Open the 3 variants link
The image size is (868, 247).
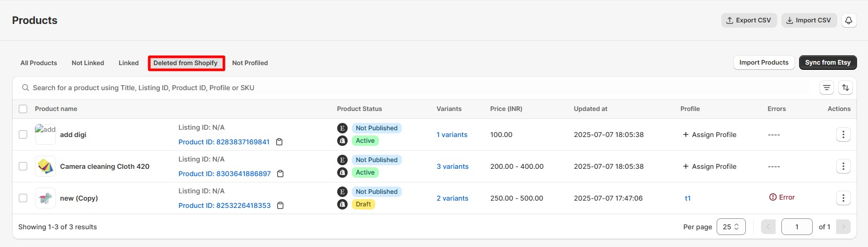[453, 166]
